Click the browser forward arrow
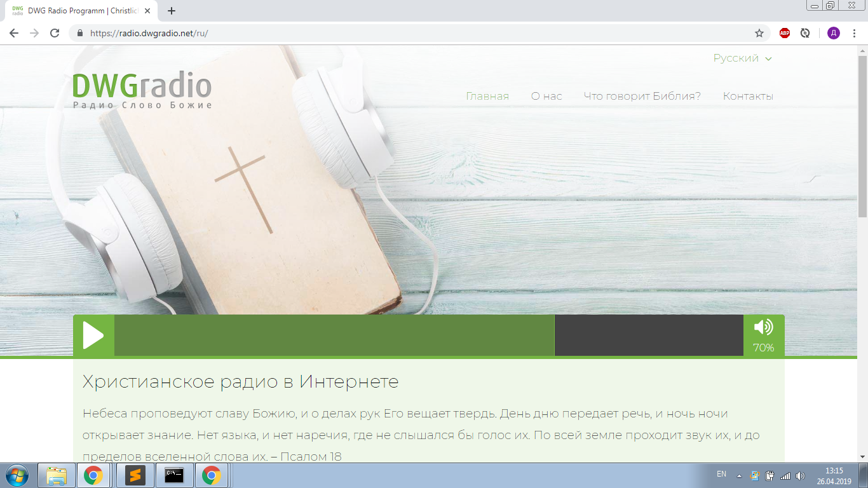Image resolution: width=868 pixels, height=488 pixels. pos(34,33)
